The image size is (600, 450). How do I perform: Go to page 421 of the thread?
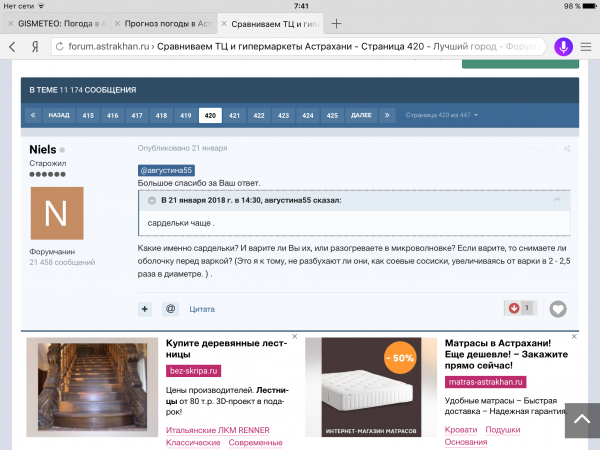point(234,115)
